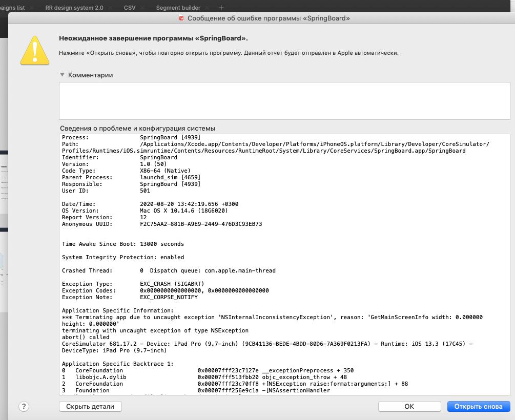The image size is (515, 420).
Task: Click backtrace frame 1 libobjc.A.dylib
Action: click(204, 377)
